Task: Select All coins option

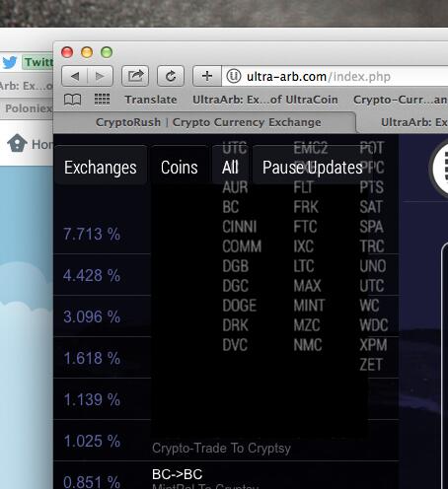Action: click(230, 168)
